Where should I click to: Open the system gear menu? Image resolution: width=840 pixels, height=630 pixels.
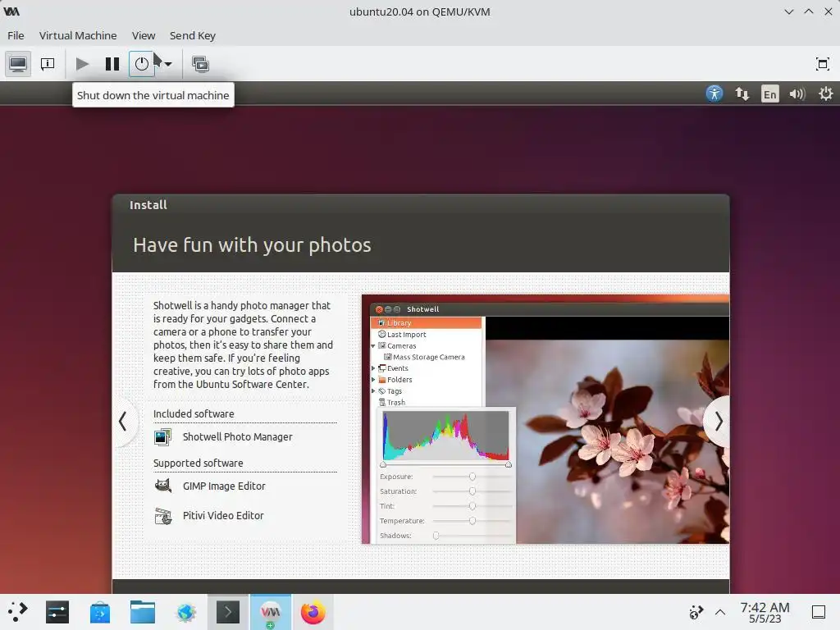pos(825,94)
